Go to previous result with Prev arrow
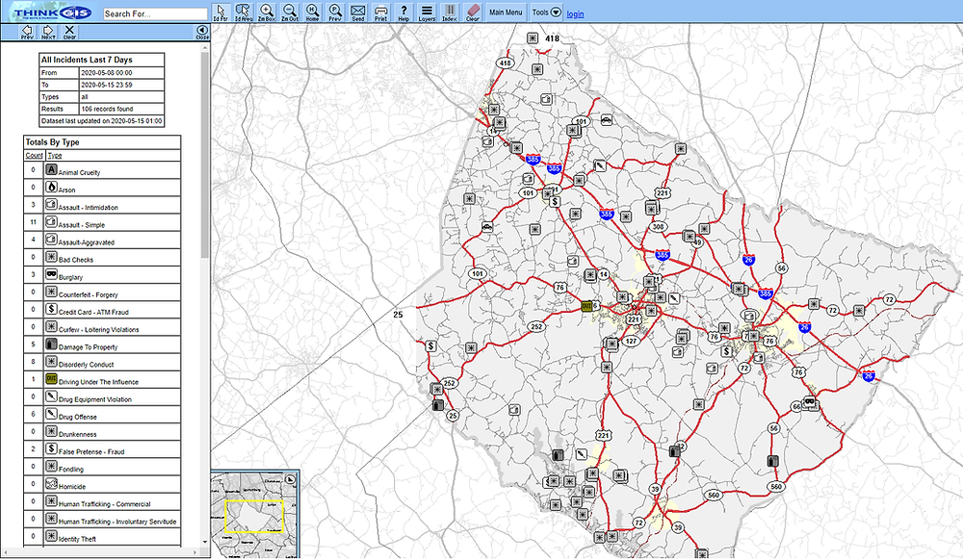 click(x=27, y=32)
